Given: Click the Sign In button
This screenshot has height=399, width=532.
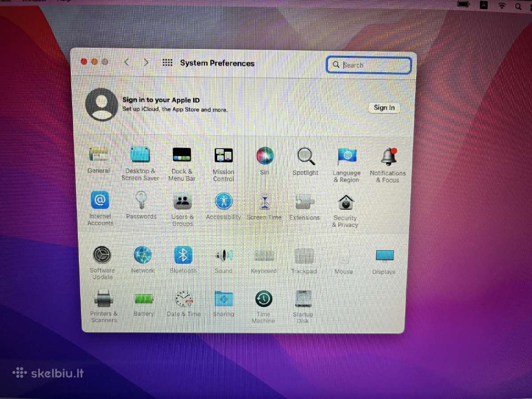Looking at the screenshot, I should (384, 108).
